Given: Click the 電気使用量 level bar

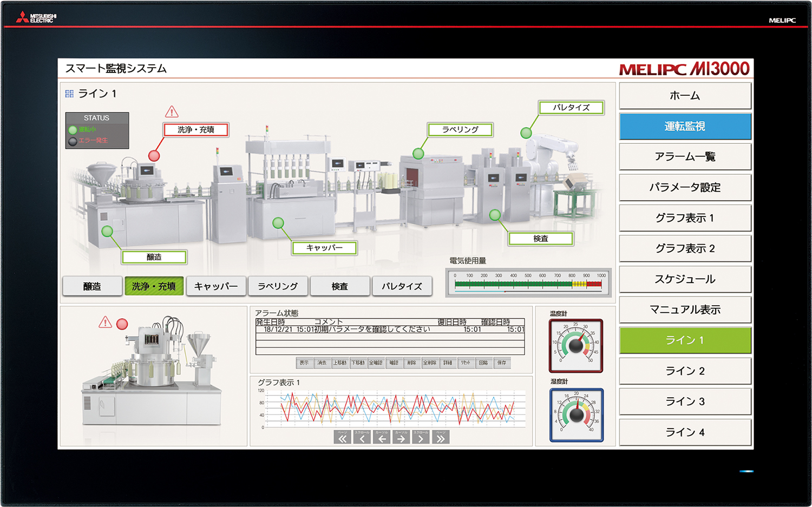Looking at the screenshot, I should 528,283.
